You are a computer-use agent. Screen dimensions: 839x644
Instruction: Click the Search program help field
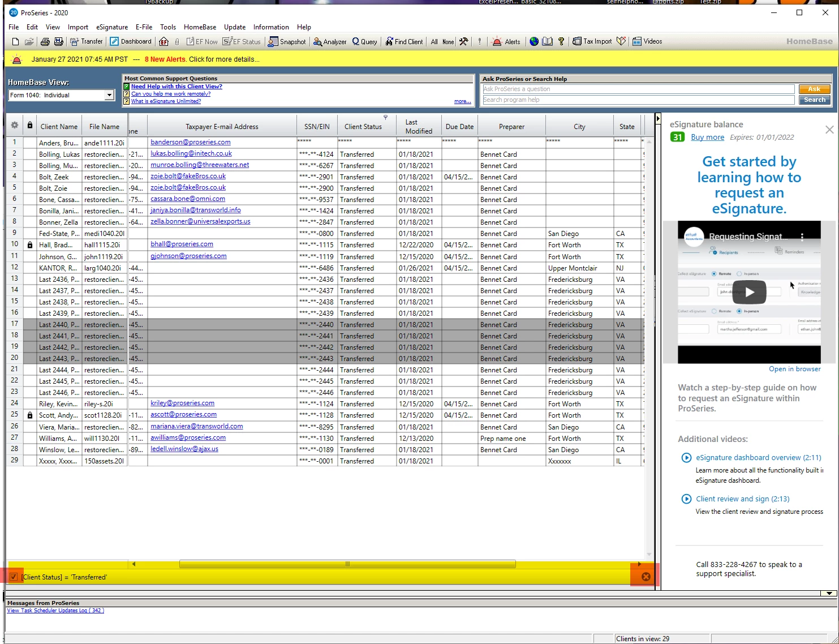pyautogui.click(x=638, y=100)
